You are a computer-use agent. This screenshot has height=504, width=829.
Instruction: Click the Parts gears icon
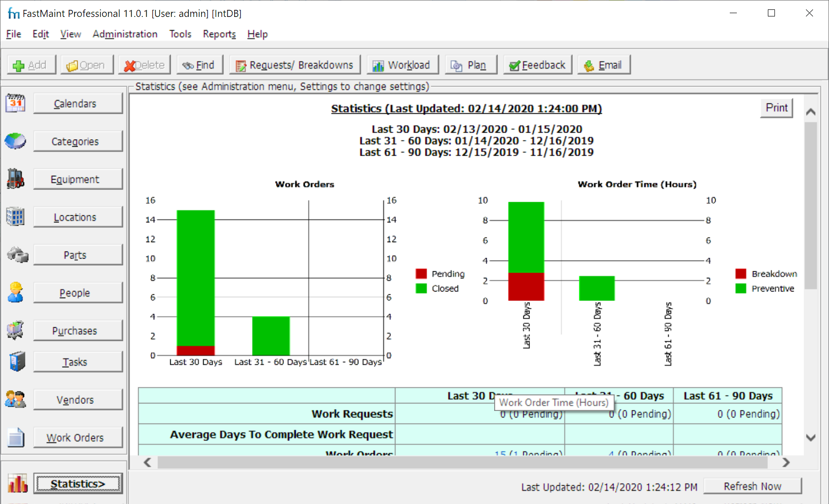tap(17, 255)
